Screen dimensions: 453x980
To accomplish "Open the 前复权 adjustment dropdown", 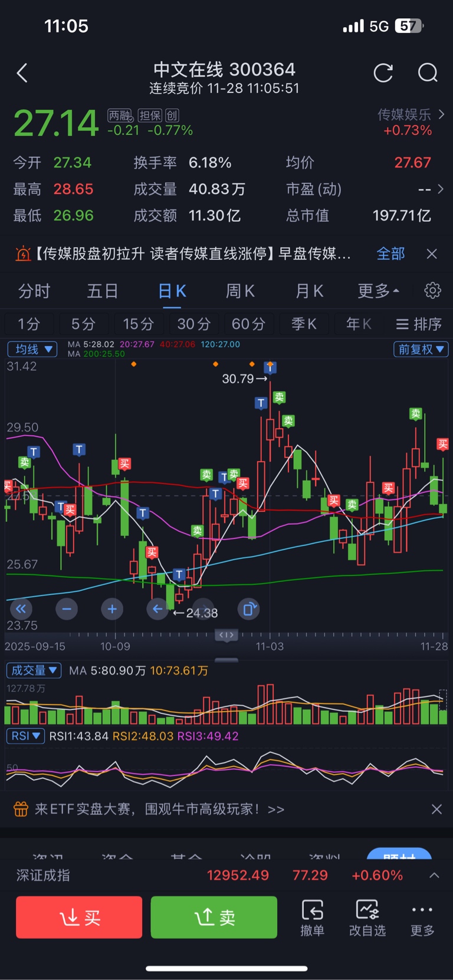I will pos(421,349).
